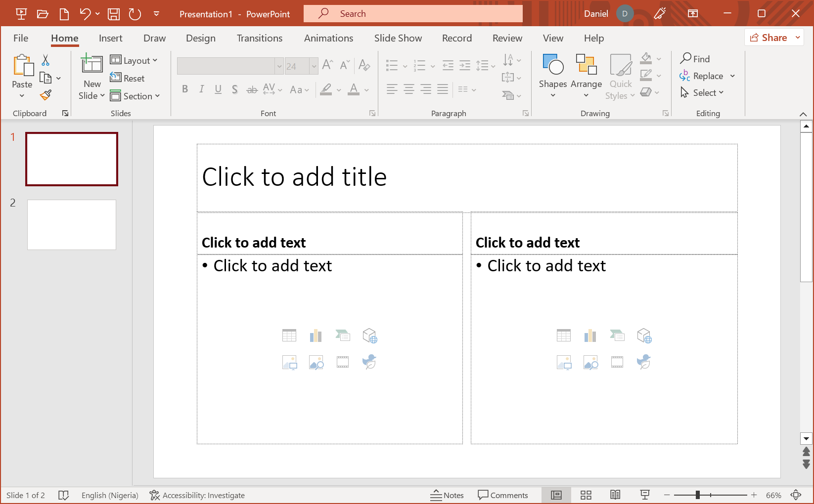Open Notes from the status bar

(447, 495)
